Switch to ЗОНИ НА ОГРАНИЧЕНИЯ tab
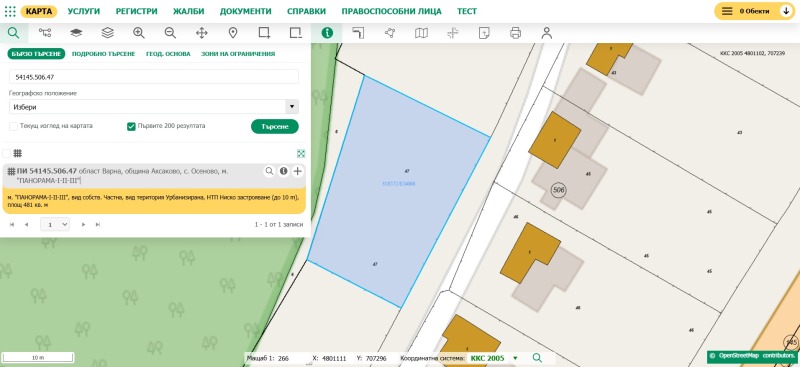800x367 pixels. pyautogui.click(x=238, y=54)
